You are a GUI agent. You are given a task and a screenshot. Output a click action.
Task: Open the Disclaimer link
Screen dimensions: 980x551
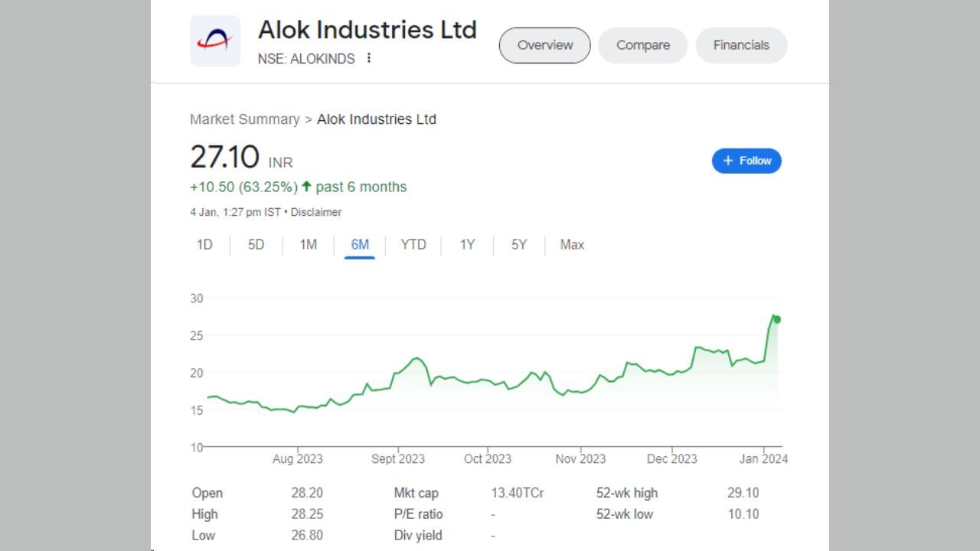tap(316, 212)
